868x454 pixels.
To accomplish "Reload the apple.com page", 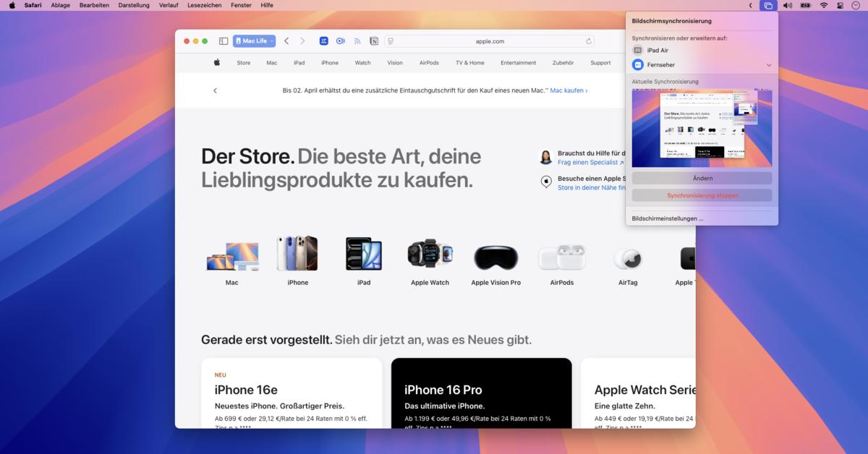I will (589, 41).
